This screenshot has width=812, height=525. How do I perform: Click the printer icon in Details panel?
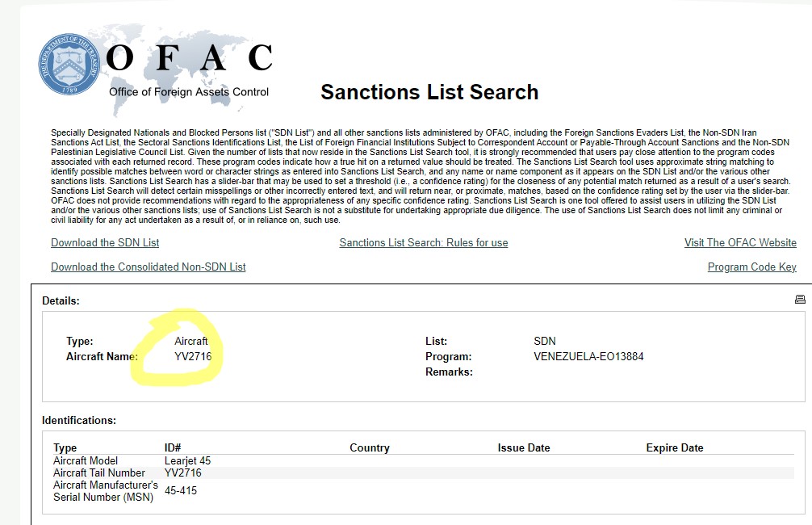click(x=799, y=300)
